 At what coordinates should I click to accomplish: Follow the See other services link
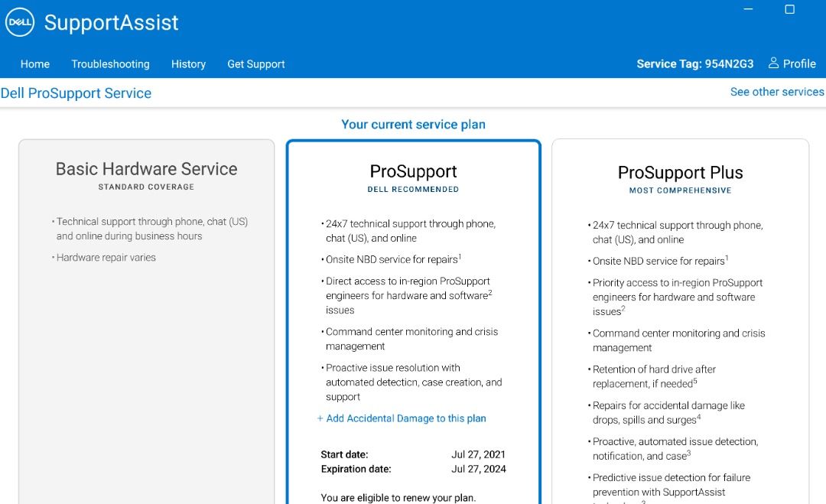(777, 92)
